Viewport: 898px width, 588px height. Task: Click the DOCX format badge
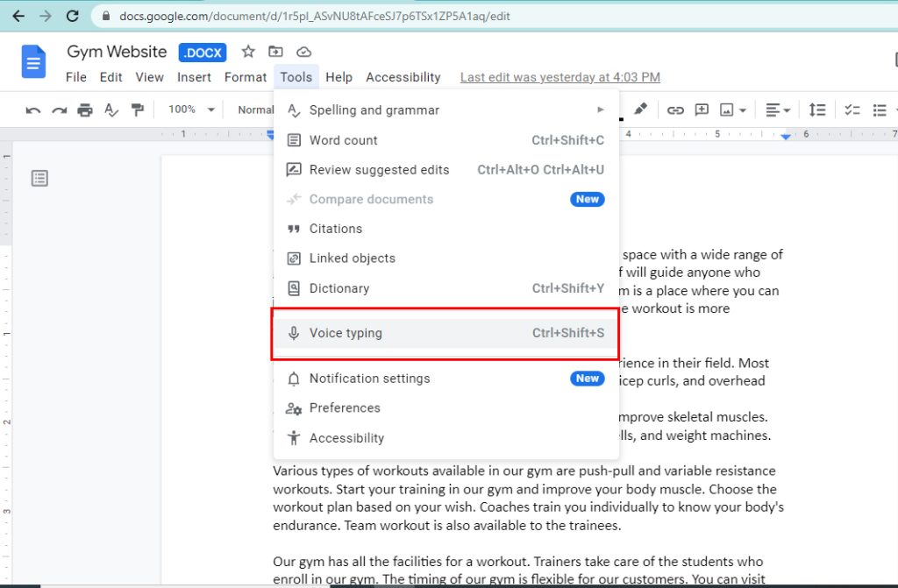click(202, 53)
